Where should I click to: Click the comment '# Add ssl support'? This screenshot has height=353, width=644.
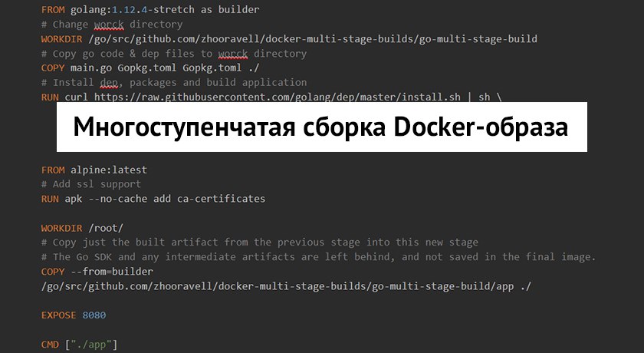[91, 184]
